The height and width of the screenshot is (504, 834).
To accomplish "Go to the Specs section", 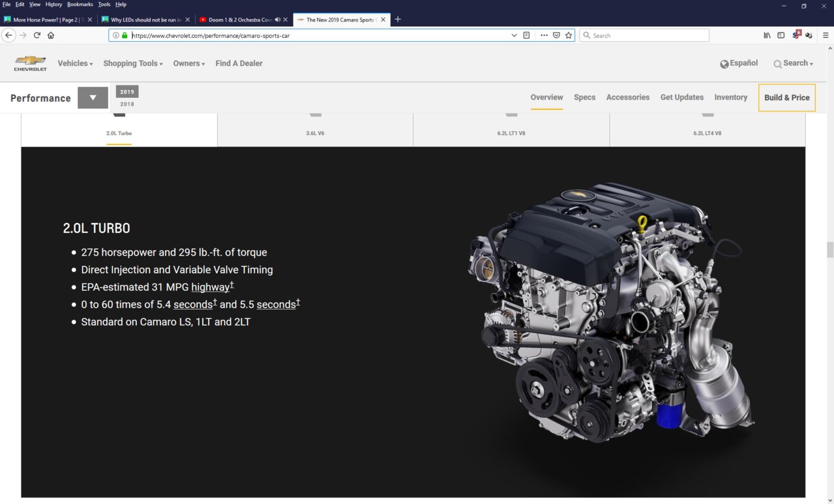I will [584, 97].
